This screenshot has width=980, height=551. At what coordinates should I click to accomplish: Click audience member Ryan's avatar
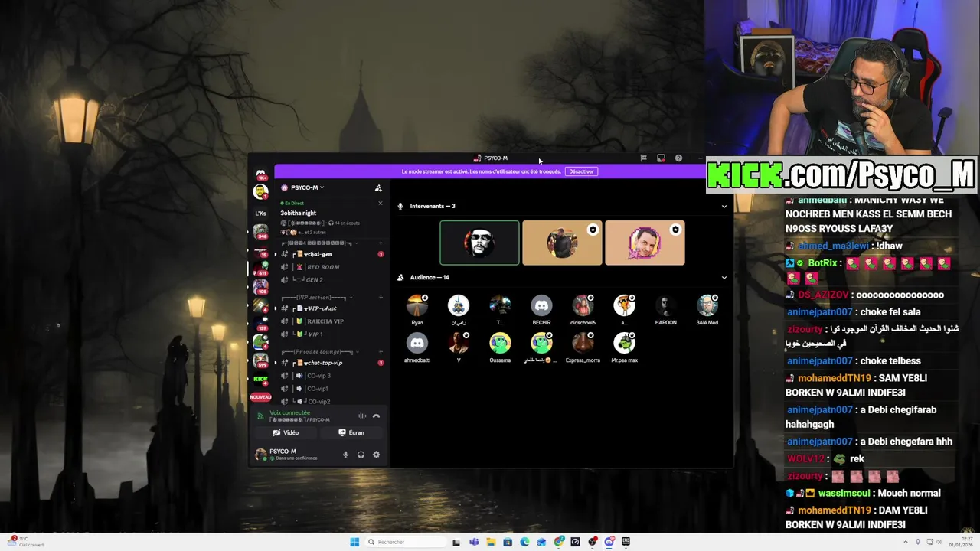417,305
